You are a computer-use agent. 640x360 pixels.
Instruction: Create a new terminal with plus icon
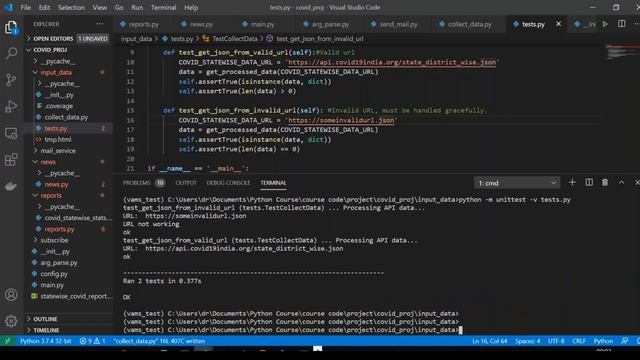tap(572, 182)
